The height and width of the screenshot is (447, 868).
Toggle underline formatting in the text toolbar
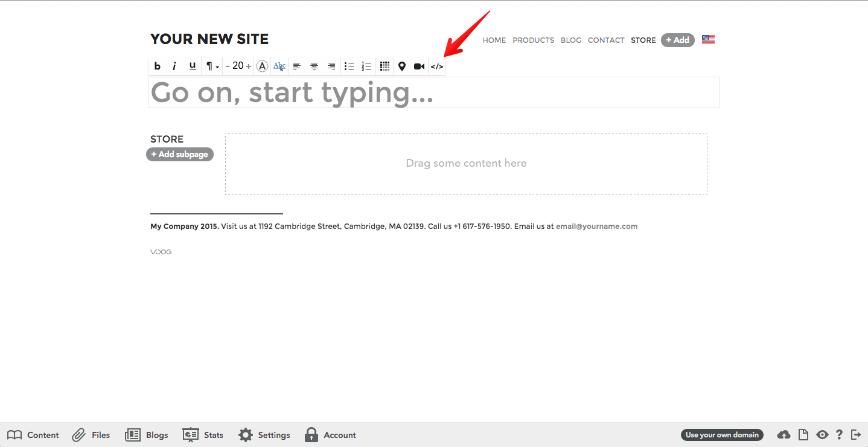193,66
